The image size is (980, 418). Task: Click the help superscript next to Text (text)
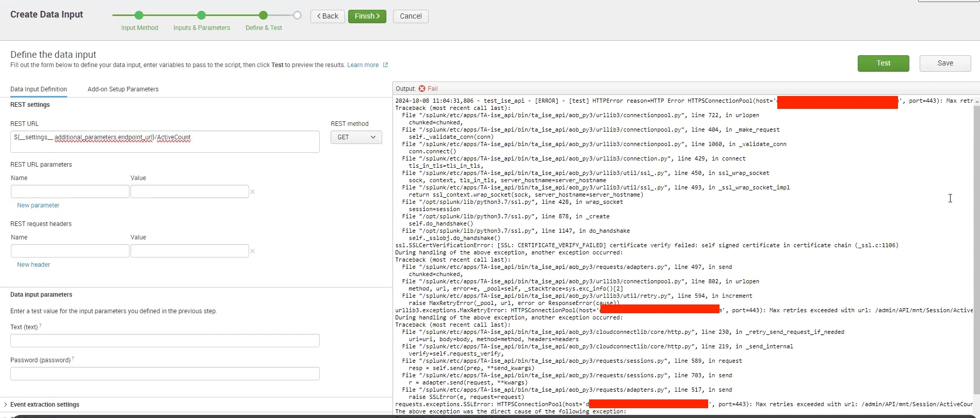click(x=40, y=326)
